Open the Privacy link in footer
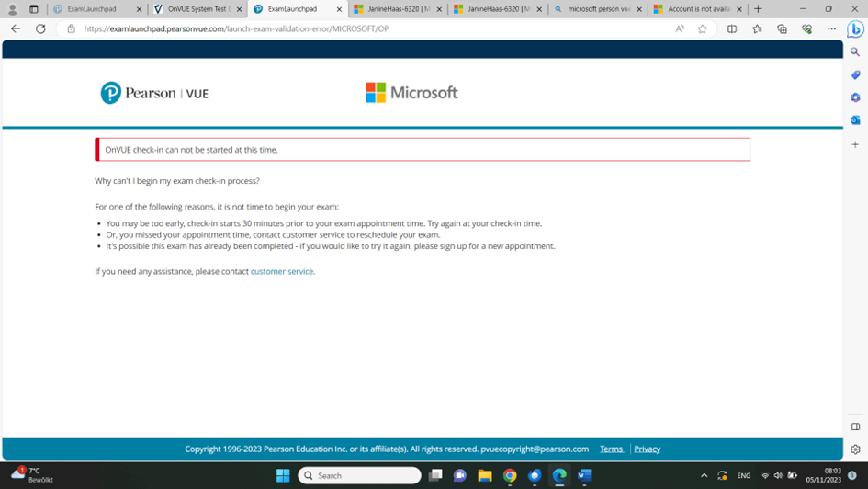The height and width of the screenshot is (489, 868). pos(648,449)
